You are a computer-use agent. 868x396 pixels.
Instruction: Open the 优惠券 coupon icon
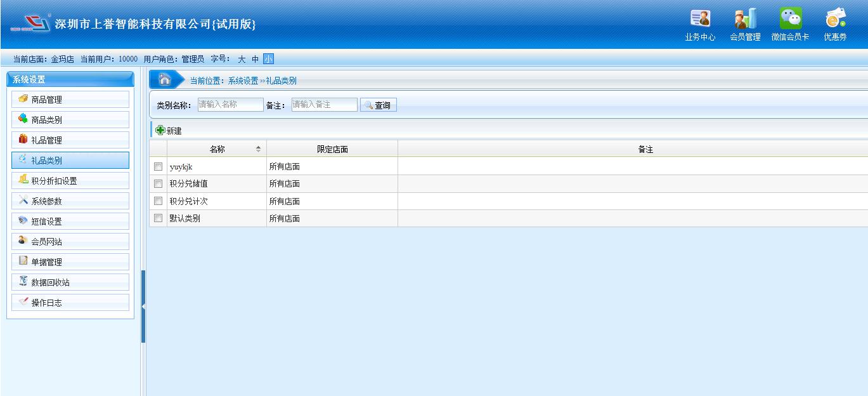click(x=835, y=18)
